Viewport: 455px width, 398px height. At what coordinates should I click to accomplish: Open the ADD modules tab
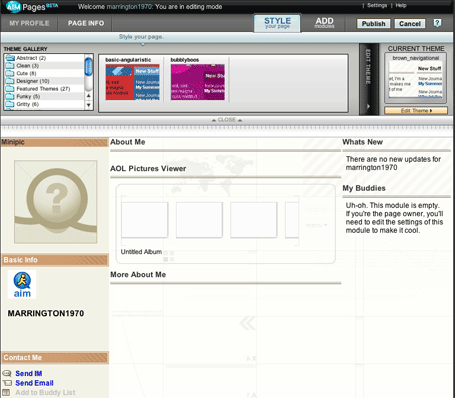click(324, 23)
